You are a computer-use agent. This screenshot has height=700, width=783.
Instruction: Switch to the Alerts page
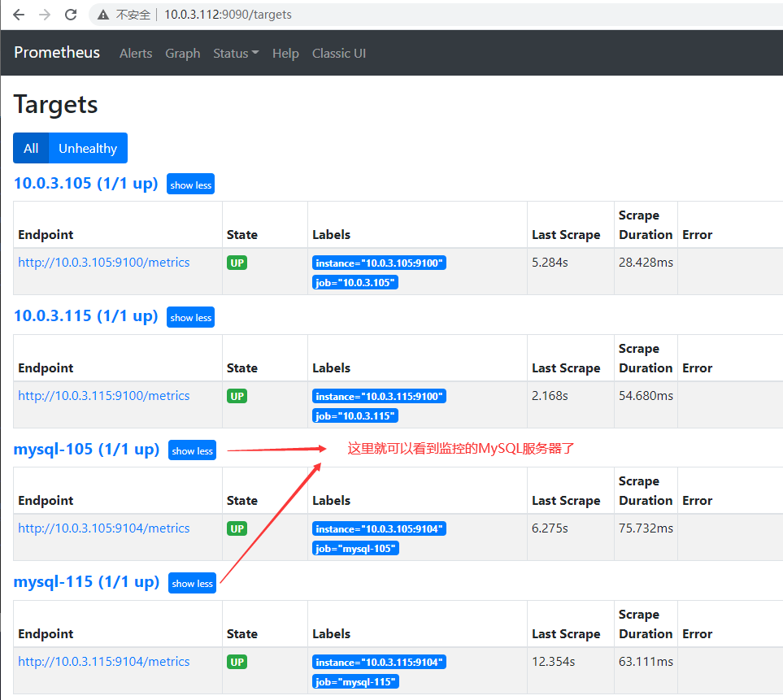click(x=135, y=53)
